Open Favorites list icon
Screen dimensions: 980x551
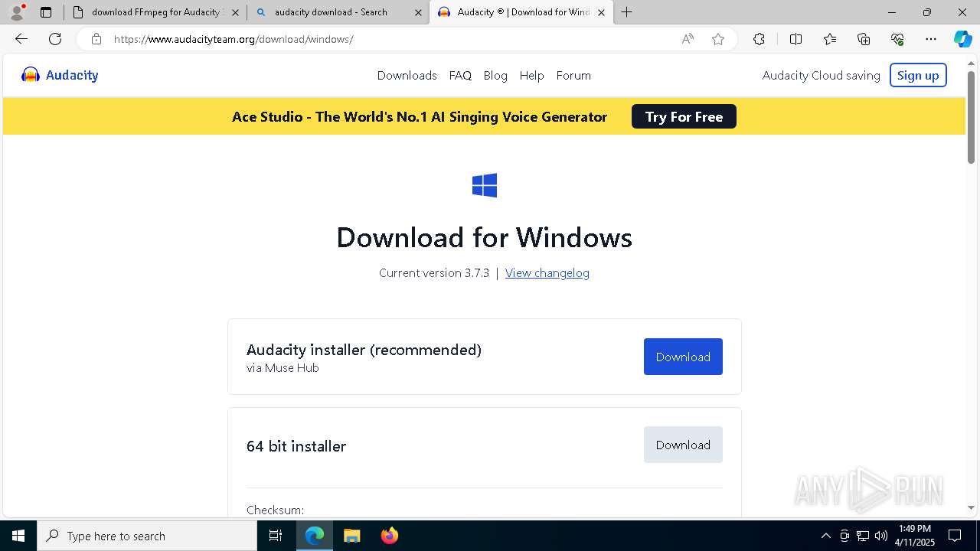tap(830, 39)
